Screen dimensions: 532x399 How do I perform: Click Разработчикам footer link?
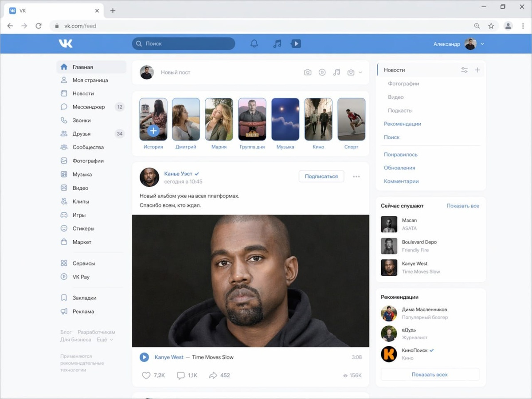(96, 332)
